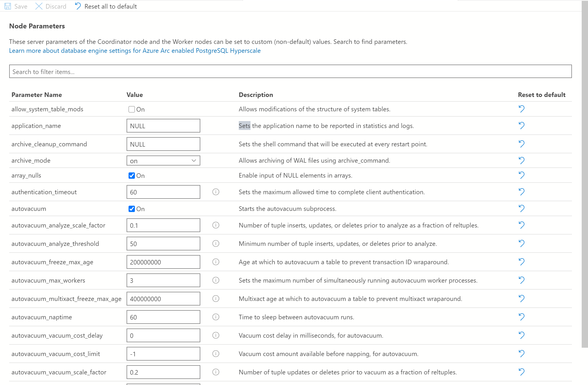
Task: Reset autovacuum_freeze_max_age to default
Action: click(x=521, y=262)
